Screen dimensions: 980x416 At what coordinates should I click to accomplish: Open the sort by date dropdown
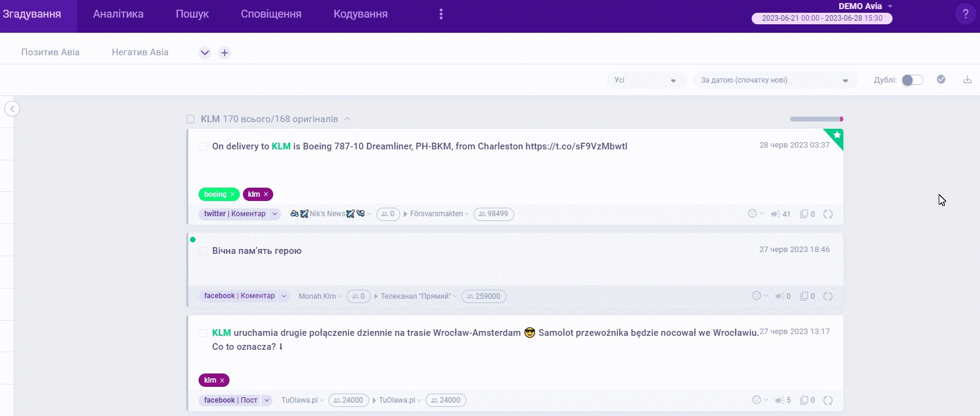[x=775, y=80]
